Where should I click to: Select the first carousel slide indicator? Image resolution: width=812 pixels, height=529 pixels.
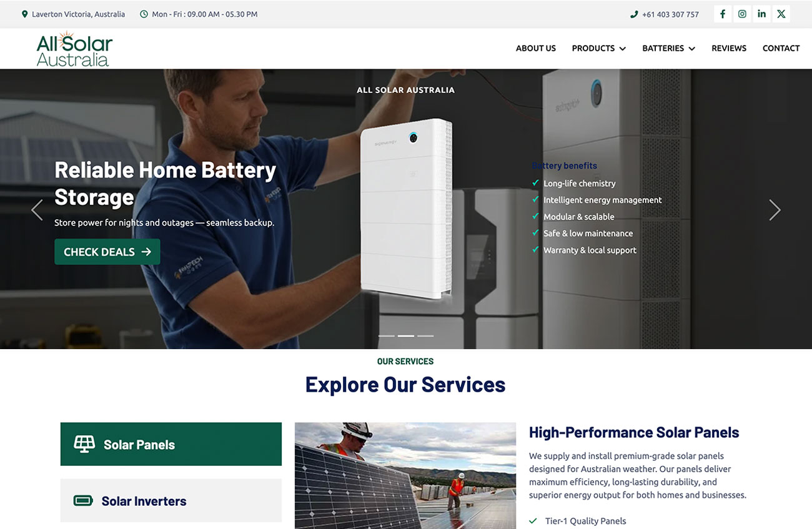tap(387, 336)
